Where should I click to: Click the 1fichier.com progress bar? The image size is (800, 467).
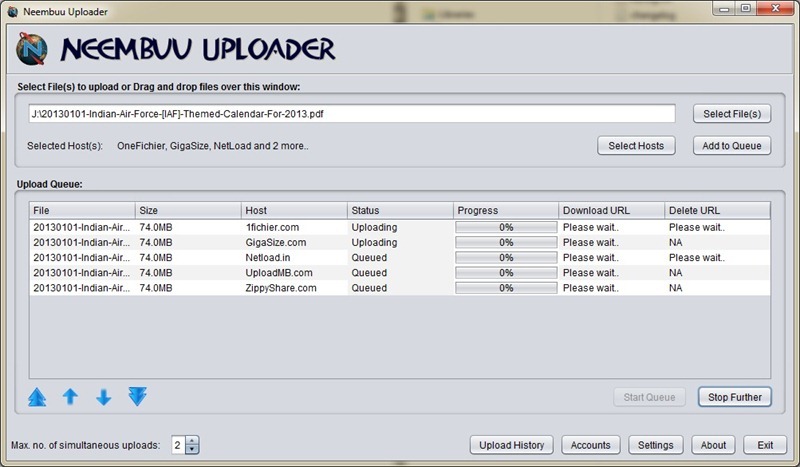point(506,227)
